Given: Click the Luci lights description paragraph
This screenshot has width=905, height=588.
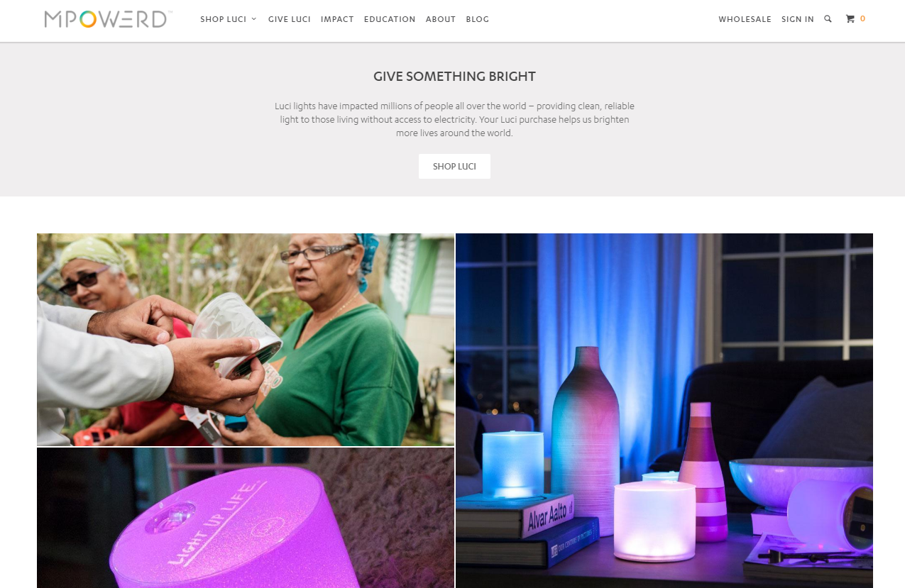Looking at the screenshot, I should [454, 119].
